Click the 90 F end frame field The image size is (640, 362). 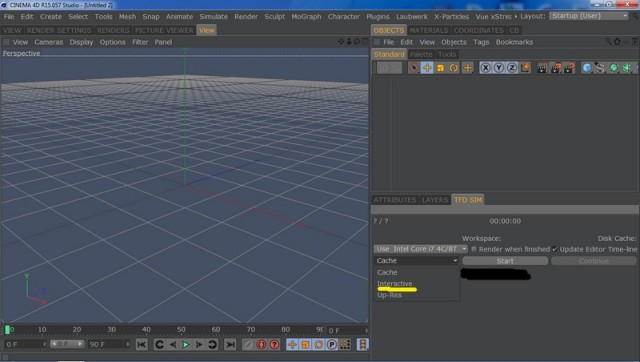point(109,344)
